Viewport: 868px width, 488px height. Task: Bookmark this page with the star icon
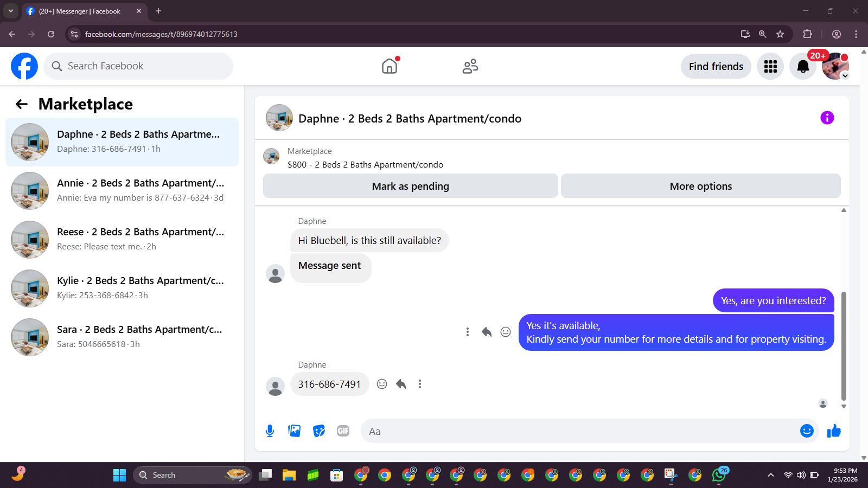pyautogui.click(x=780, y=34)
